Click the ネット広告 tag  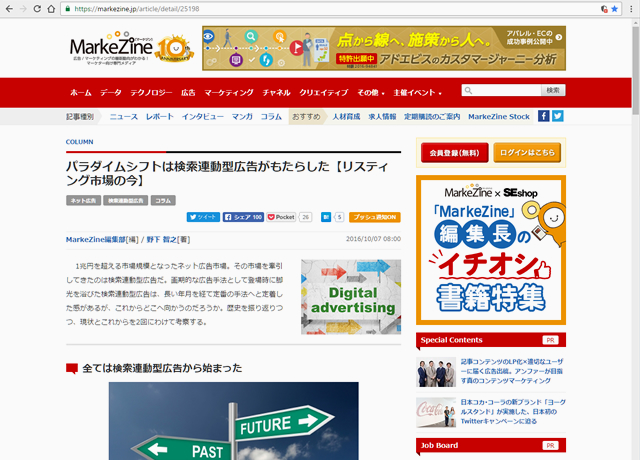click(83, 200)
